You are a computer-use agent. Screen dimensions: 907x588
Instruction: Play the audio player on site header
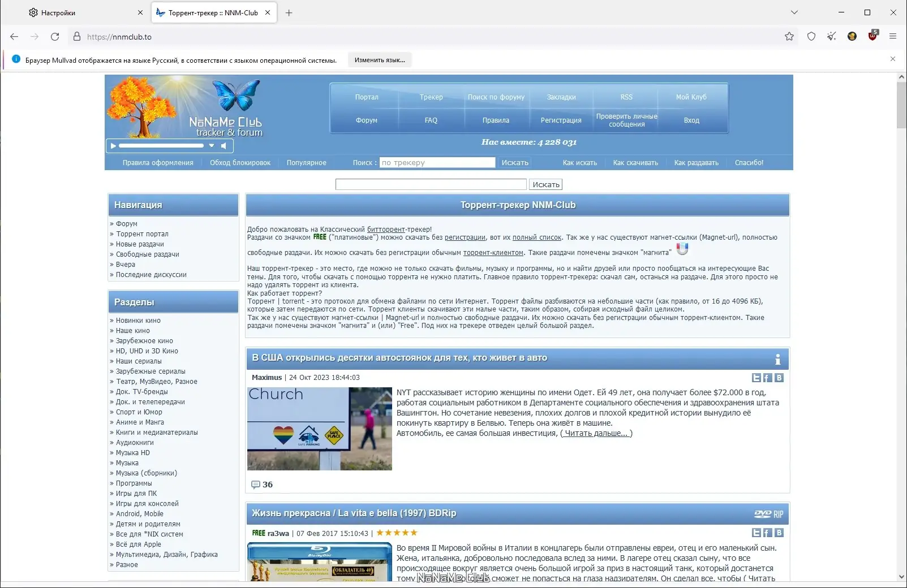[113, 146]
